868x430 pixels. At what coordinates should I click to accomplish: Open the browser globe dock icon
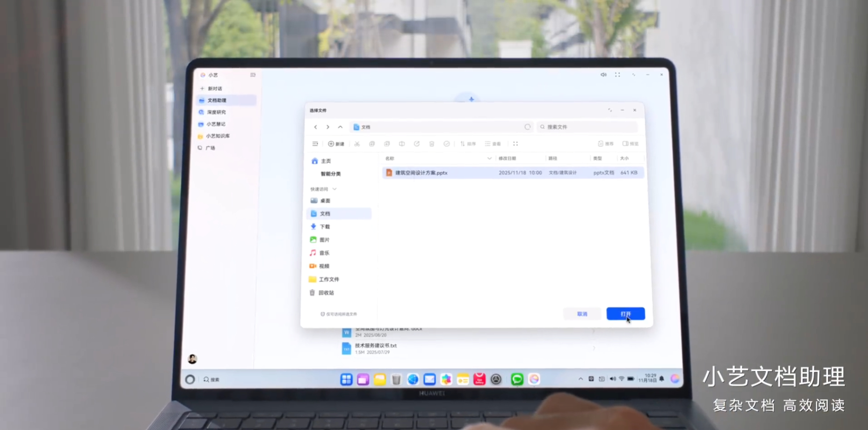point(413,380)
